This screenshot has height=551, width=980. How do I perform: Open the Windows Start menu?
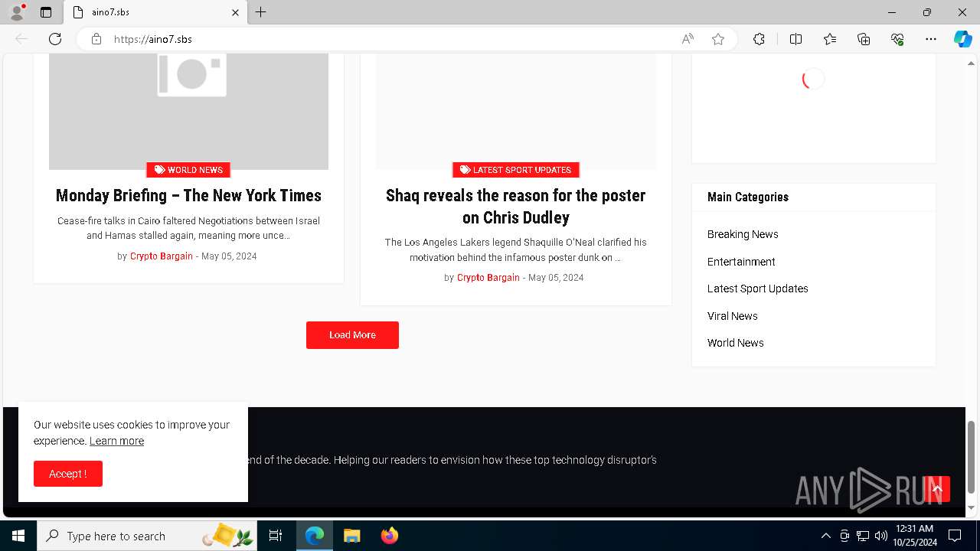(18, 536)
